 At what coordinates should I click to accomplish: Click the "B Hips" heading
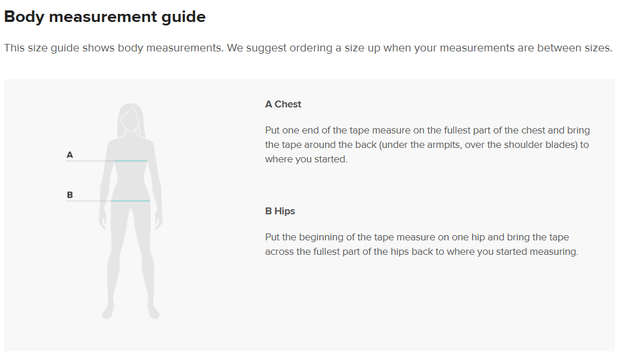tap(280, 211)
